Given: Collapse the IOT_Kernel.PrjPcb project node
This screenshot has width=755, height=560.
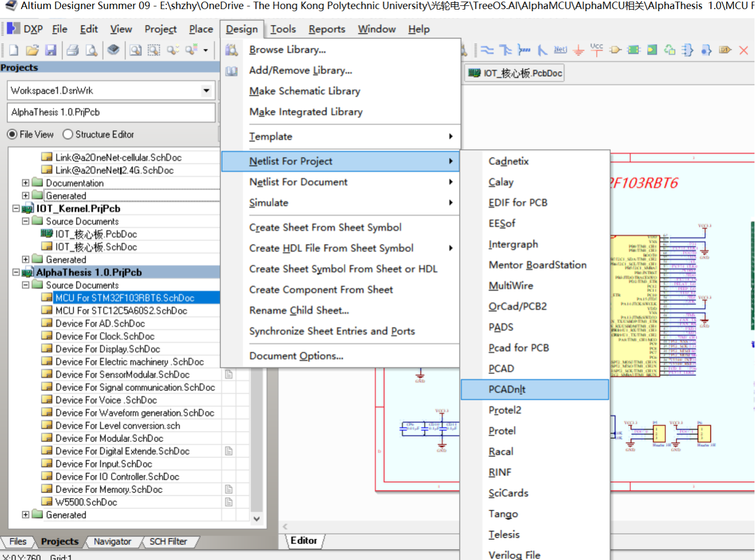Looking at the screenshot, I should (x=16, y=208).
